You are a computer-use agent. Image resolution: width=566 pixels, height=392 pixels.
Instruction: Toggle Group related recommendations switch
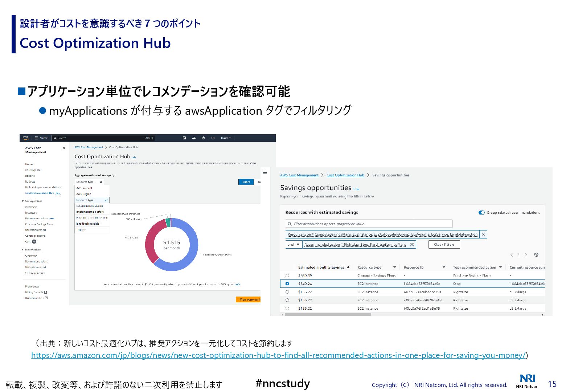481,213
